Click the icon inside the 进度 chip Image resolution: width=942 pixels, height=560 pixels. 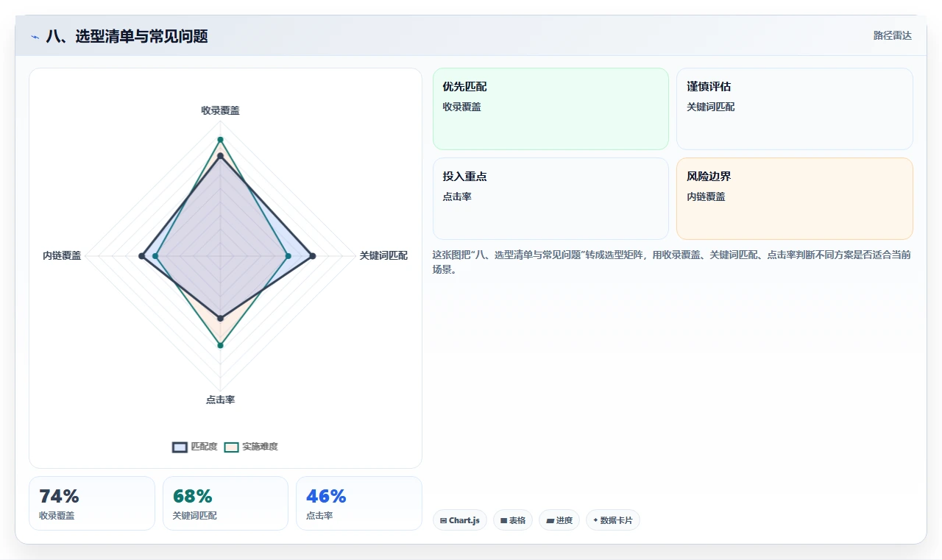point(550,520)
